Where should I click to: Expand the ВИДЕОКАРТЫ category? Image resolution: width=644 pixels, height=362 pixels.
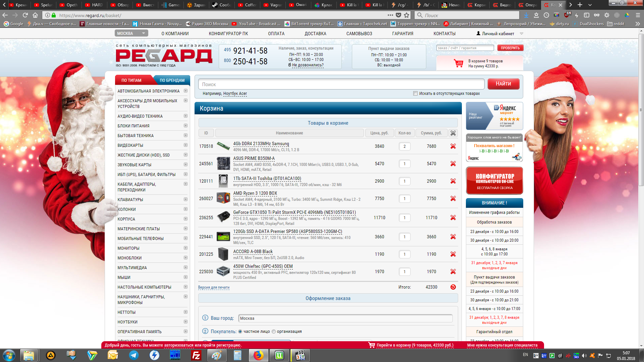point(185,145)
